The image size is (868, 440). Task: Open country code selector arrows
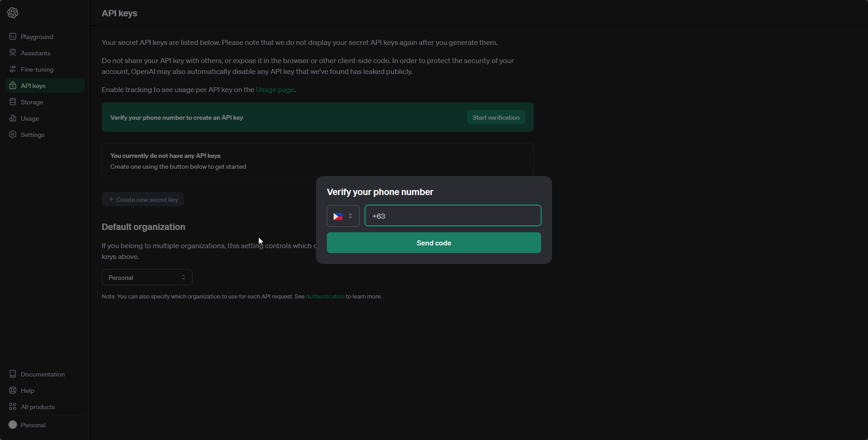tap(350, 216)
